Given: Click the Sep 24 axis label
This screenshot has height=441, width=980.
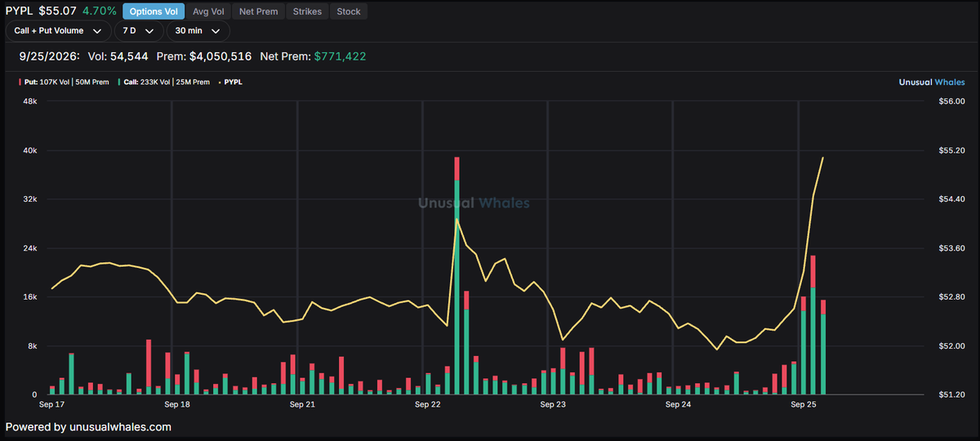Looking at the screenshot, I should coord(679,404).
